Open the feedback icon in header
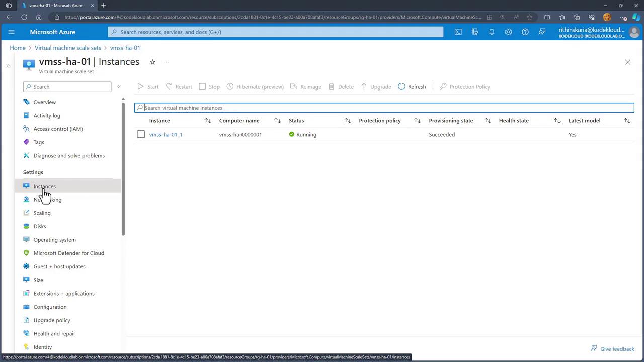644x362 pixels. point(542,32)
